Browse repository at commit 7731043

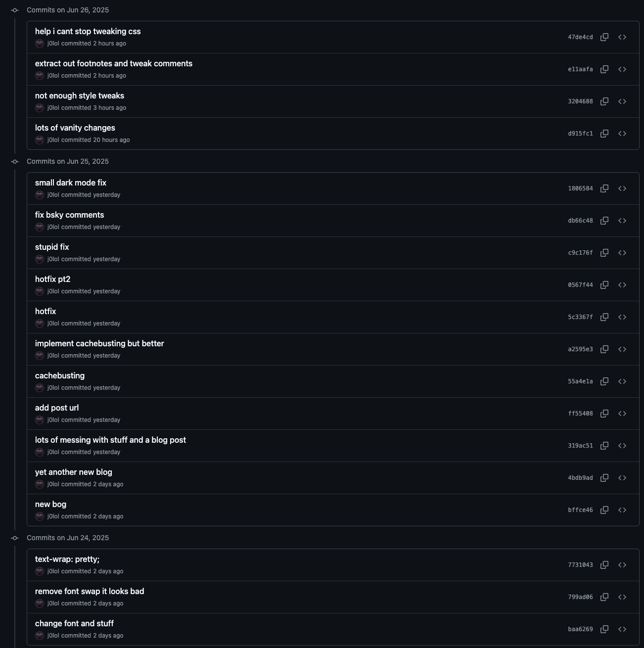622,565
